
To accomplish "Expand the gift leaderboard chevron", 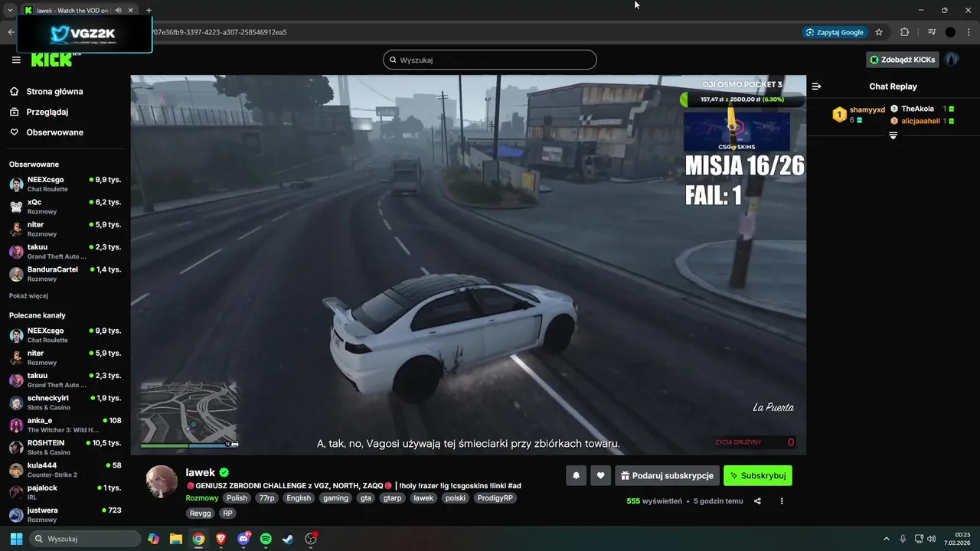I will point(893,135).
